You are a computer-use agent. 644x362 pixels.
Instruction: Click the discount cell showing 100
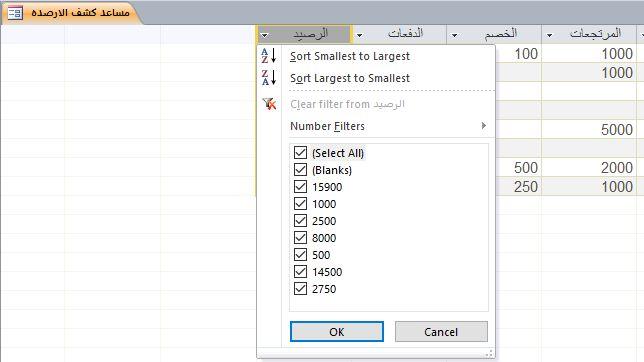point(519,53)
